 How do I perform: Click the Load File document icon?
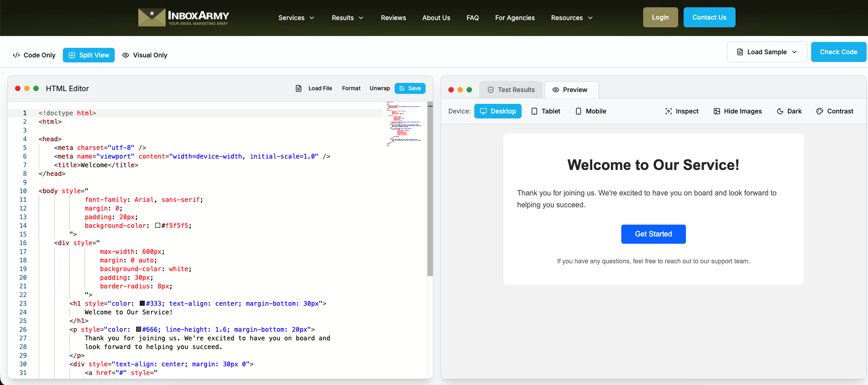pyautogui.click(x=299, y=88)
